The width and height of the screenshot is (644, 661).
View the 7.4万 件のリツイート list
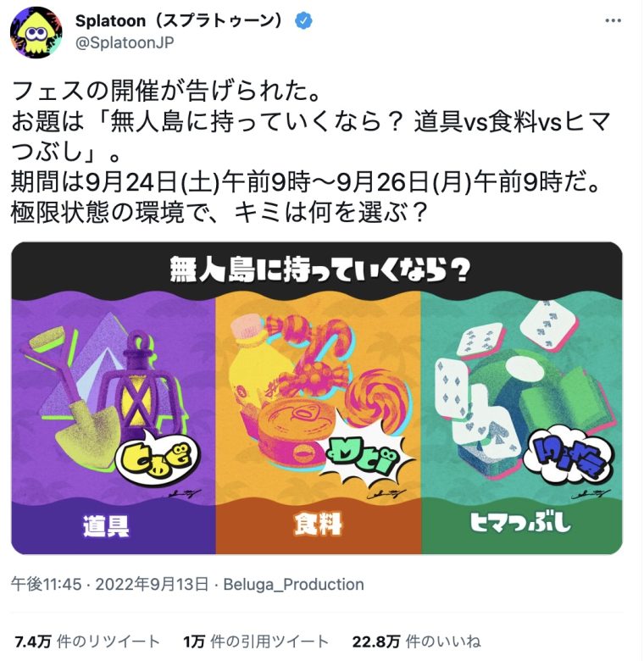click(86, 642)
